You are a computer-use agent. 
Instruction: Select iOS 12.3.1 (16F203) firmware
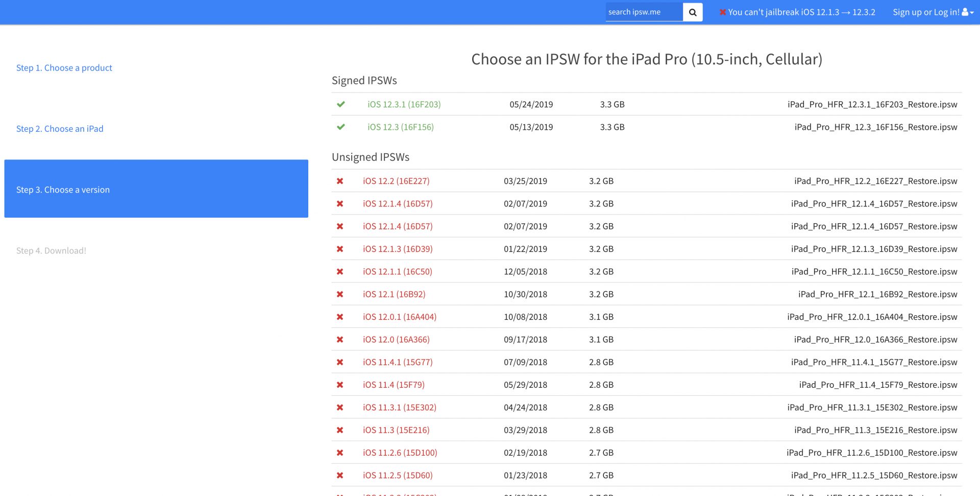(x=404, y=104)
